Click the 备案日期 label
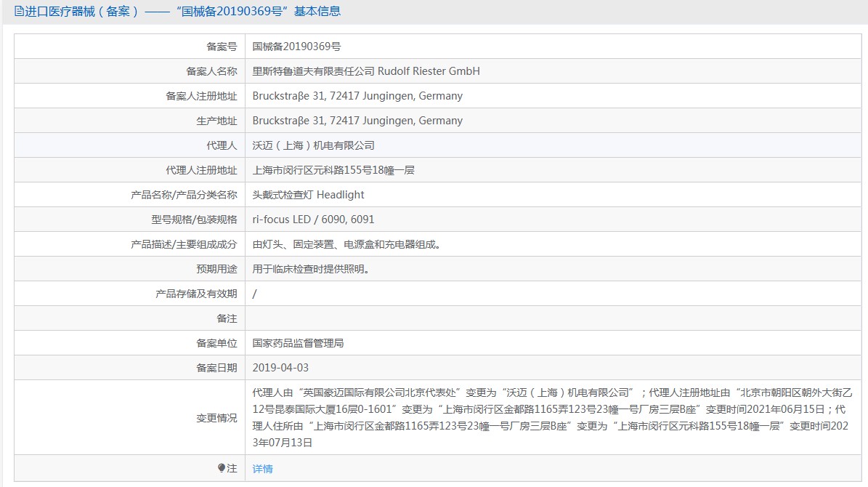This screenshot has height=487, width=868. [x=216, y=368]
